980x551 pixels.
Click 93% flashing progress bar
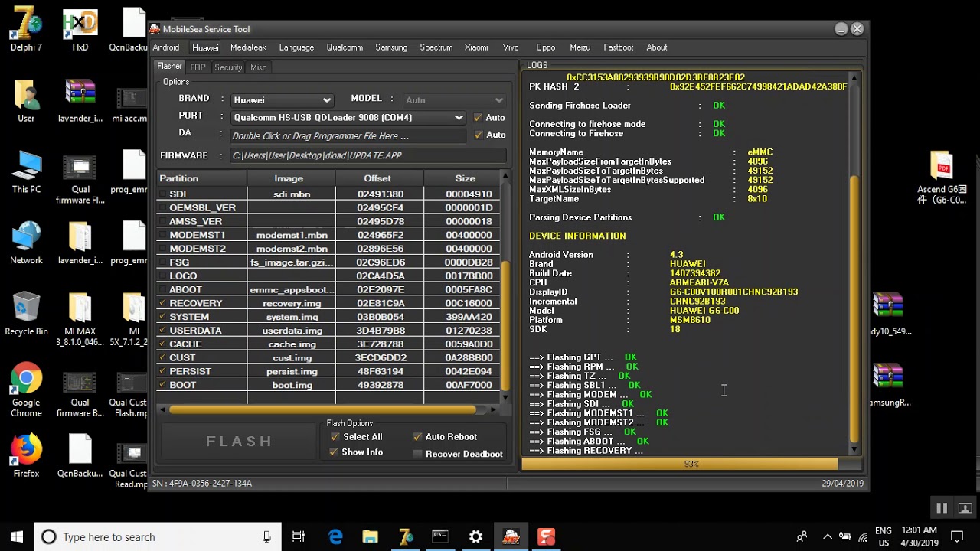[x=691, y=465]
